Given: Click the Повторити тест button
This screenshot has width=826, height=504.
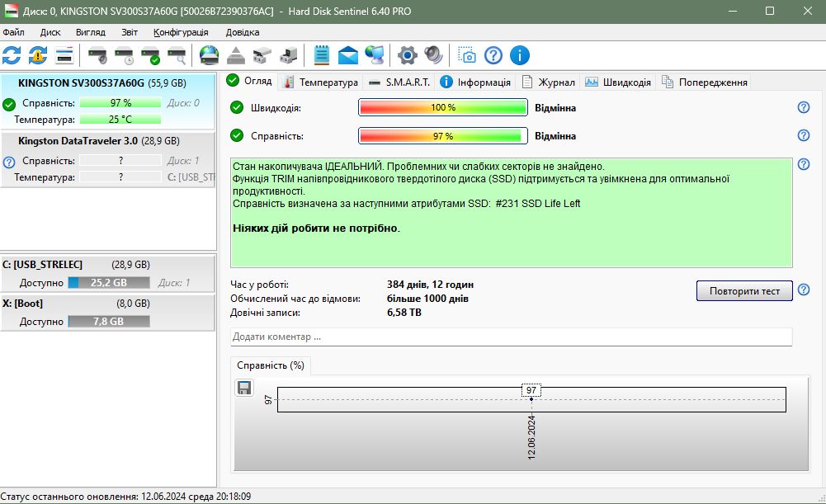Looking at the screenshot, I should [744, 290].
